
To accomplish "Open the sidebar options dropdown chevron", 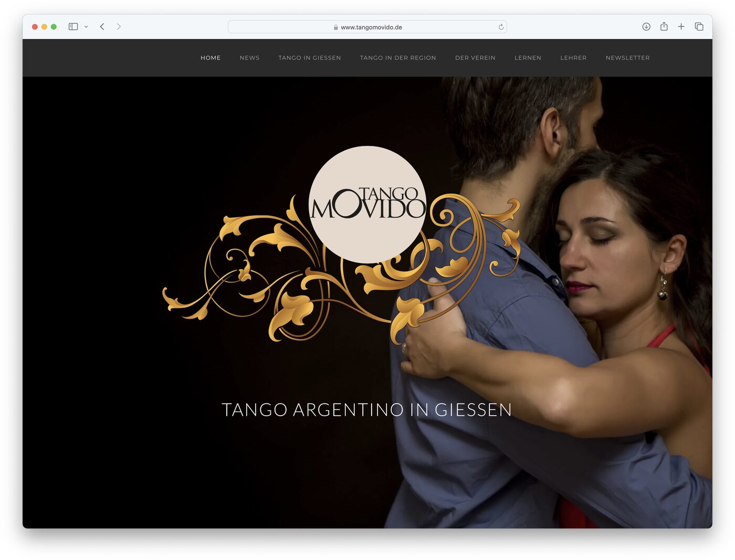I will click(x=86, y=27).
